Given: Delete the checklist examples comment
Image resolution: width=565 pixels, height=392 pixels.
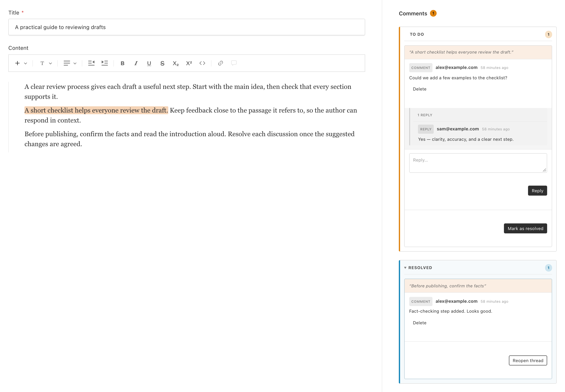Looking at the screenshot, I should (419, 89).
